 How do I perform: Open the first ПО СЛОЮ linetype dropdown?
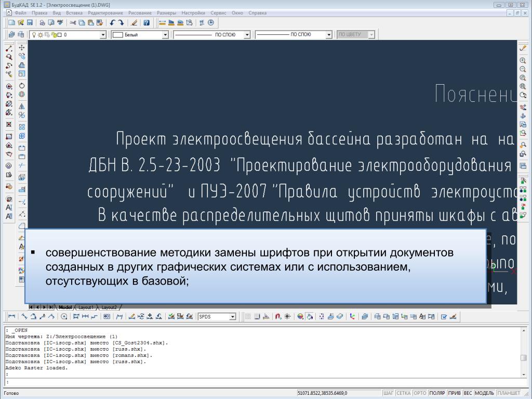coord(247,35)
